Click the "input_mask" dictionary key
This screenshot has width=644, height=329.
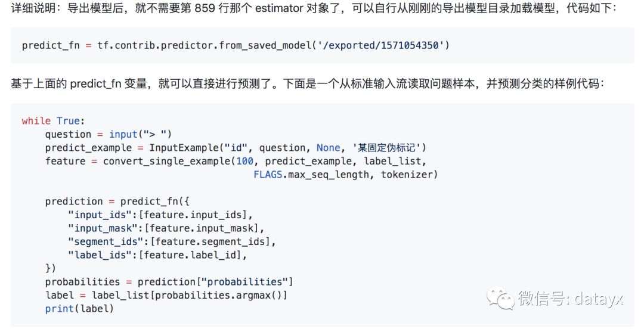tap(103, 228)
